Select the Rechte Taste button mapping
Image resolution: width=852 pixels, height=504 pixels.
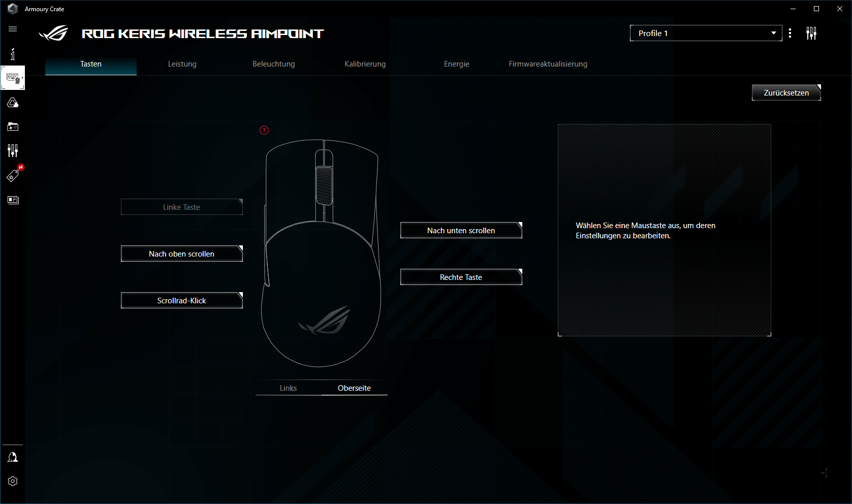pos(461,277)
